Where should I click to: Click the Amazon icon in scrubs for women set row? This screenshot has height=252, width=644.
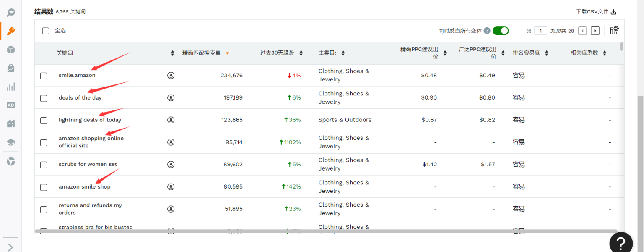pos(171,164)
